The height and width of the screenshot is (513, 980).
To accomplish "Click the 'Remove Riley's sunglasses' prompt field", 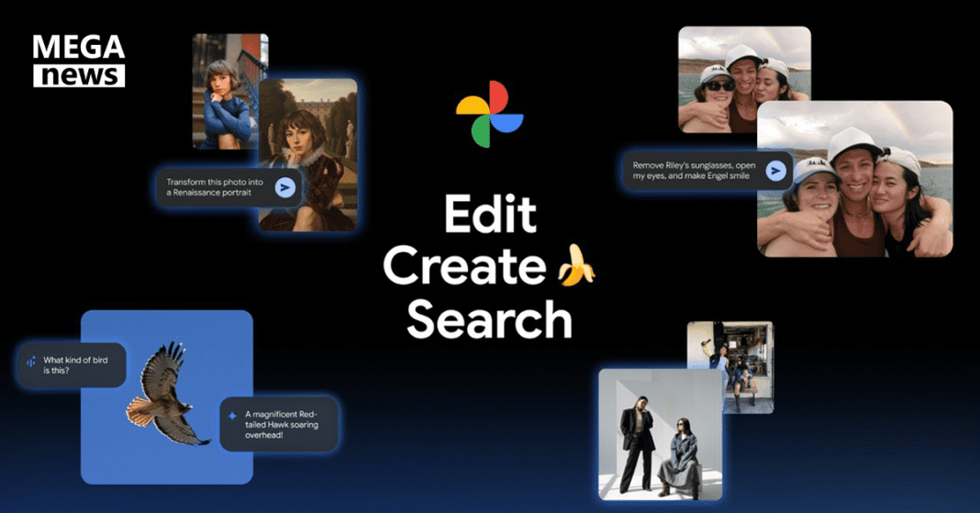I will coord(707,171).
